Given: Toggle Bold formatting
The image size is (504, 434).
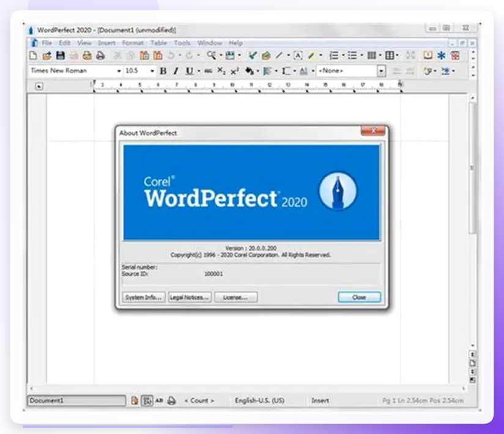Looking at the screenshot, I should tap(163, 71).
